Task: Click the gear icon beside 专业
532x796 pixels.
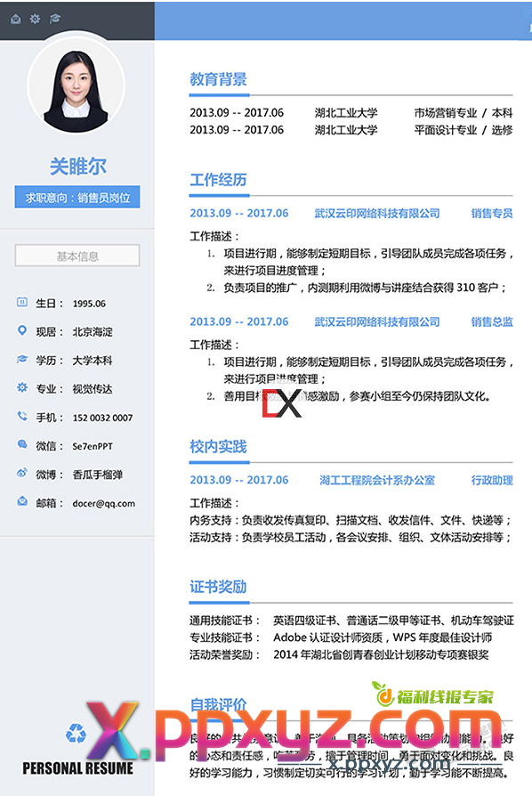Action: [22, 388]
